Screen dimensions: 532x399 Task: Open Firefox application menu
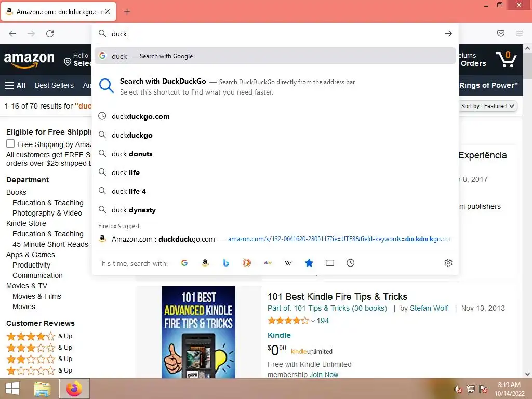(520, 33)
